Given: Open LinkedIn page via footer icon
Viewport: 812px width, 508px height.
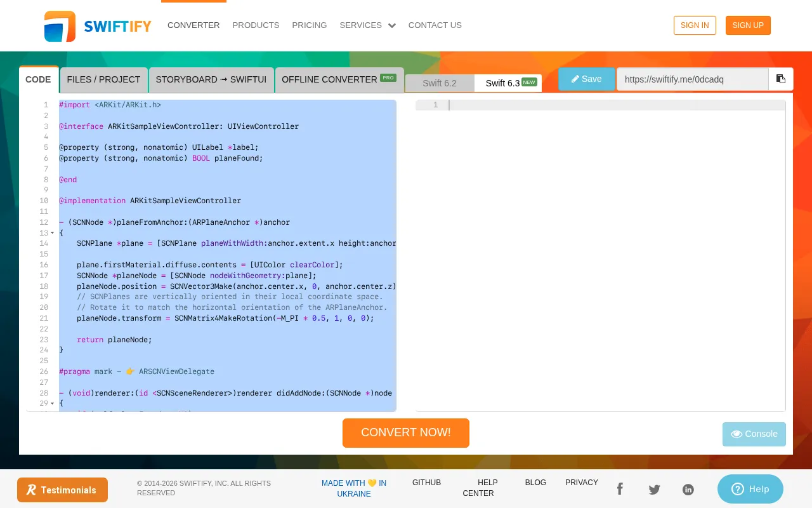Looking at the screenshot, I should point(688,490).
